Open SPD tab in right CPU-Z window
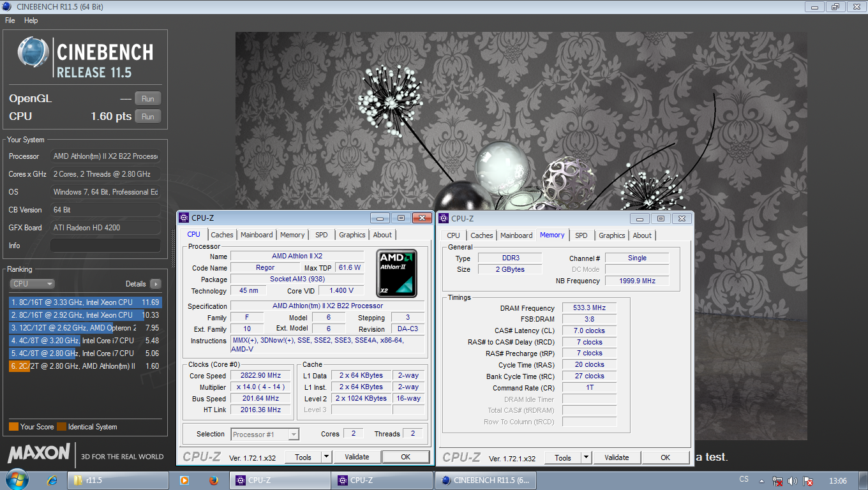The image size is (868, 490). pyautogui.click(x=581, y=235)
